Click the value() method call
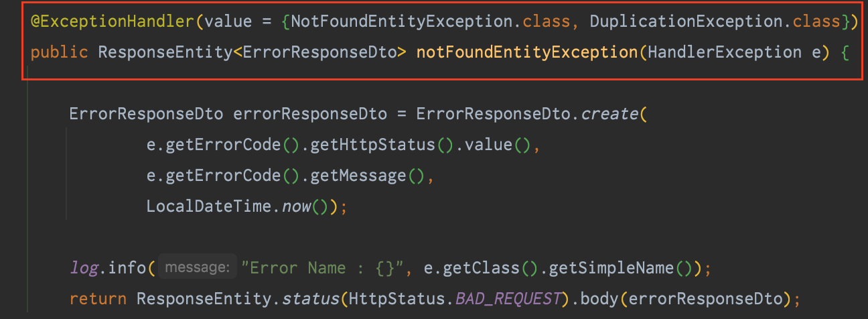Image resolution: width=868 pixels, height=319 pixels. 498,145
